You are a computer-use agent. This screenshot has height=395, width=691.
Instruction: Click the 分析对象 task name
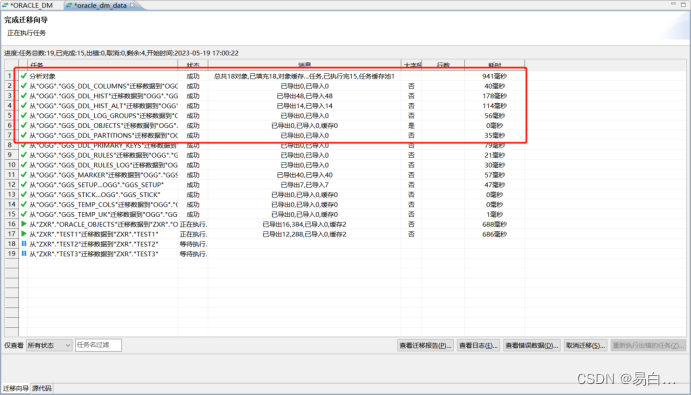click(x=43, y=76)
